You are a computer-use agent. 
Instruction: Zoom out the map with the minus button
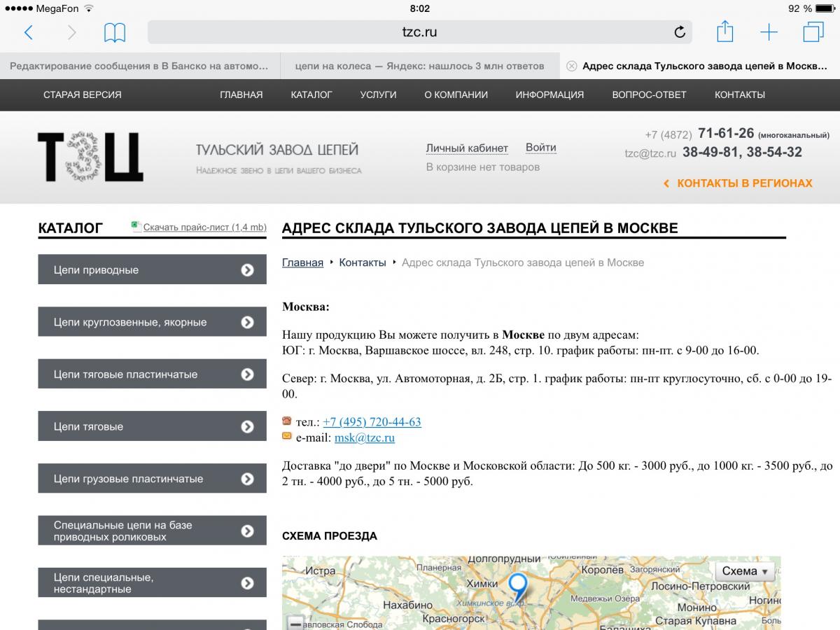point(295,624)
